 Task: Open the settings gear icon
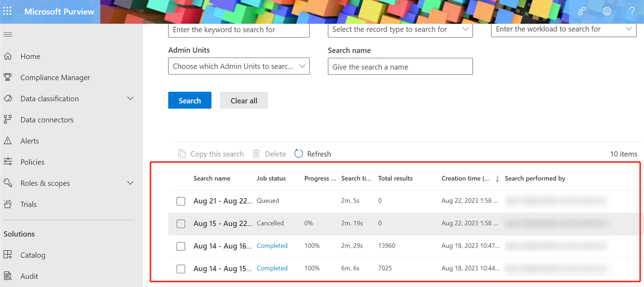pyautogui.click(x=607, y=11)
